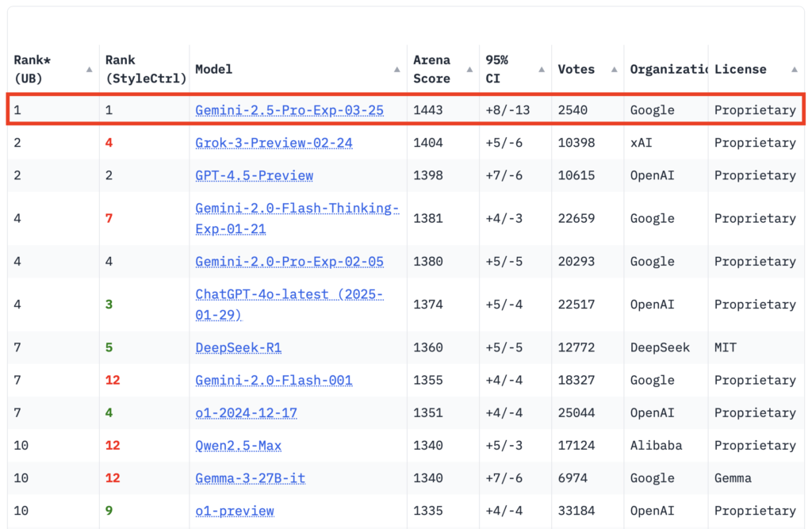Open Gemini-2.0-Flash-Thinking-Exp-01-21 link
The width and height of the screenshot is (812, 529).
coord(297,218)
